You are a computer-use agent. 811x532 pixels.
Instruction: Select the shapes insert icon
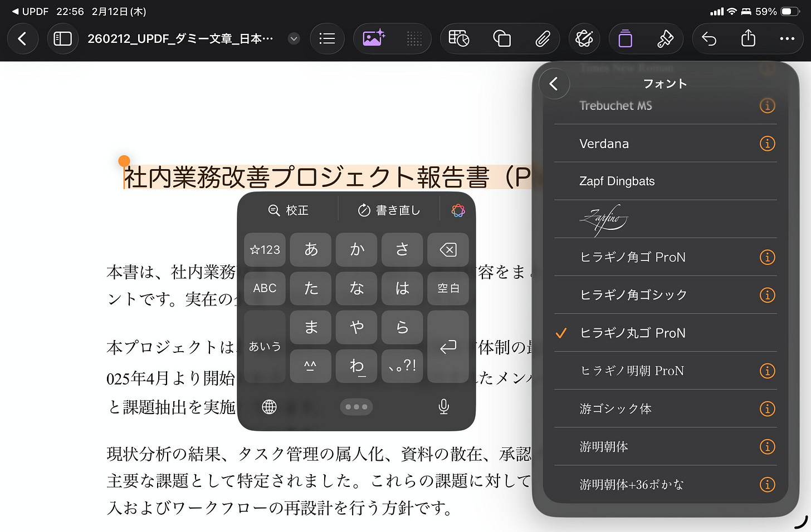pos(501,38)
